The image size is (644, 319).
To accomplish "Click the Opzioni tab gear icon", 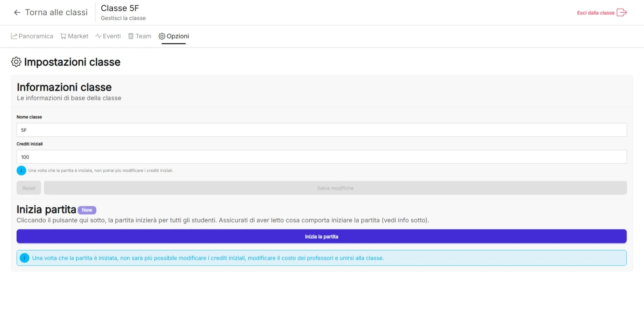I will (x=162, y=36).
